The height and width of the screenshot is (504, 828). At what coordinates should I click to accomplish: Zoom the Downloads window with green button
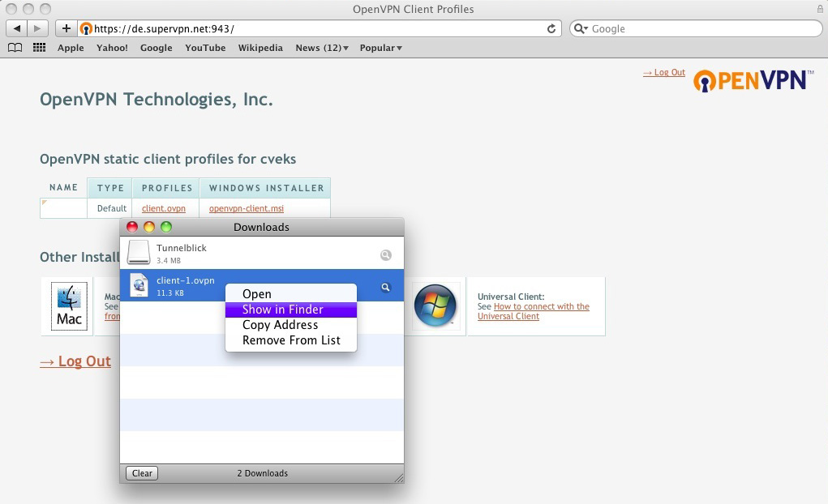(166, 227)
